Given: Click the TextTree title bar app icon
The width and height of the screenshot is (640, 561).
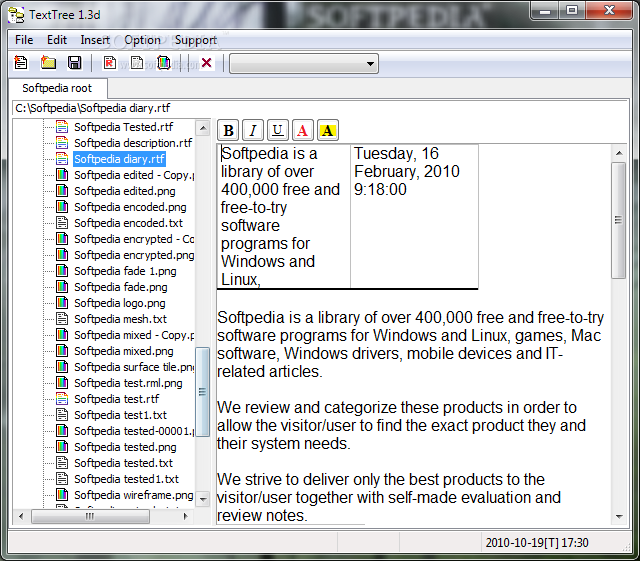Looking at the screenshot, I should tap(16, 15).
